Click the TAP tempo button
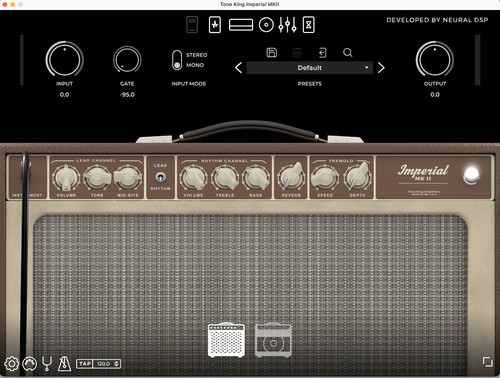 pyautogui.click(x=85, y=364)
